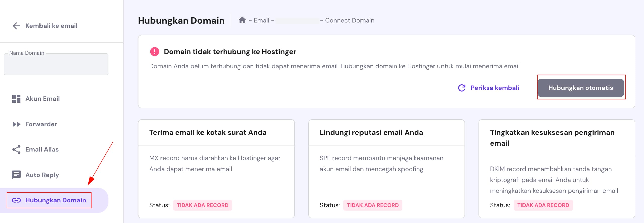Click the Email breadcrumb link
Screen dimensions: 644x223
tap(261, 20)
